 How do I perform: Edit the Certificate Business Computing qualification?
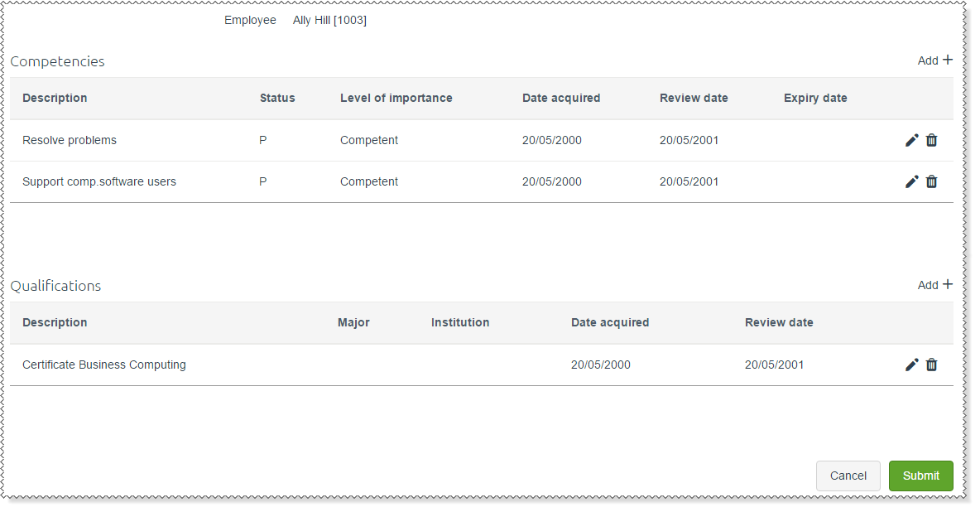coord(911,365)
